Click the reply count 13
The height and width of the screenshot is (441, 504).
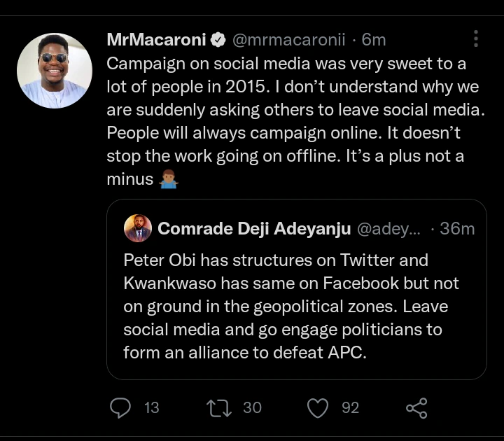[151, 407]
